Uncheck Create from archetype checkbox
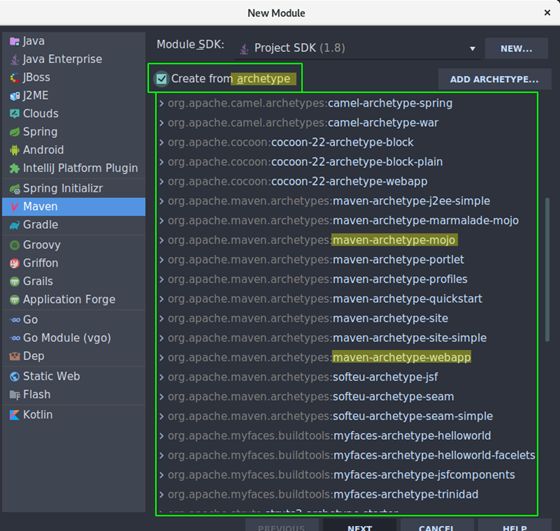 [x=161, y=79]
